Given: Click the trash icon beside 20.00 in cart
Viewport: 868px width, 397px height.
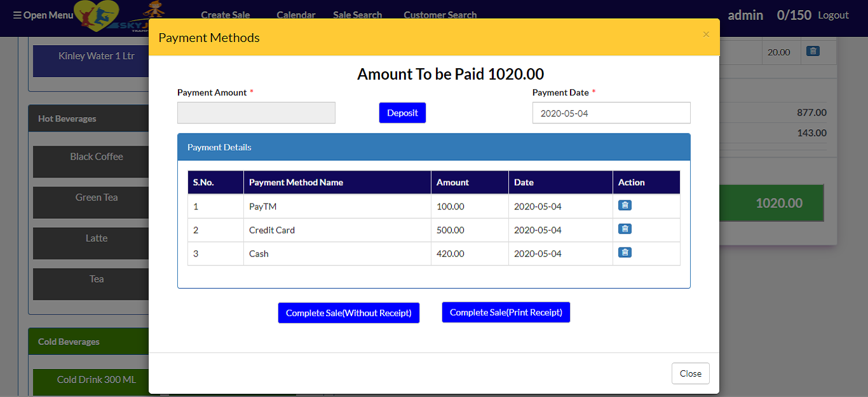Looking at the screenshot, I should pos(813,51).
